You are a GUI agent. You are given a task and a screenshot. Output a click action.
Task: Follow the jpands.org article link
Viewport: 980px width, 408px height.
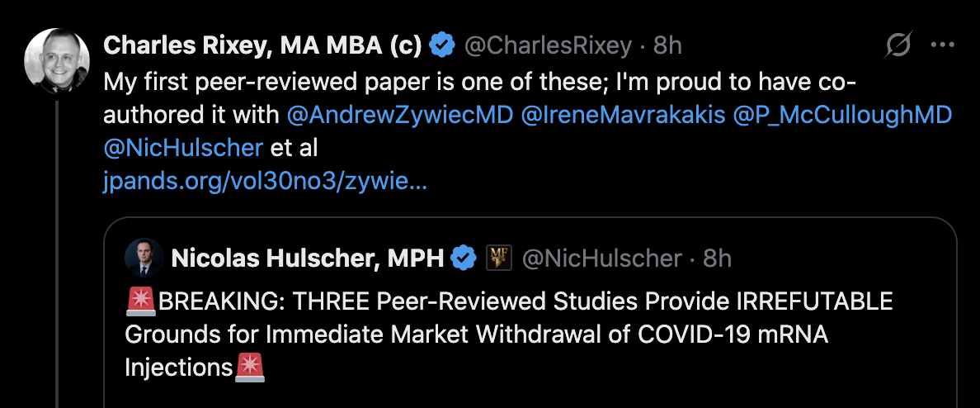point(265,182)
